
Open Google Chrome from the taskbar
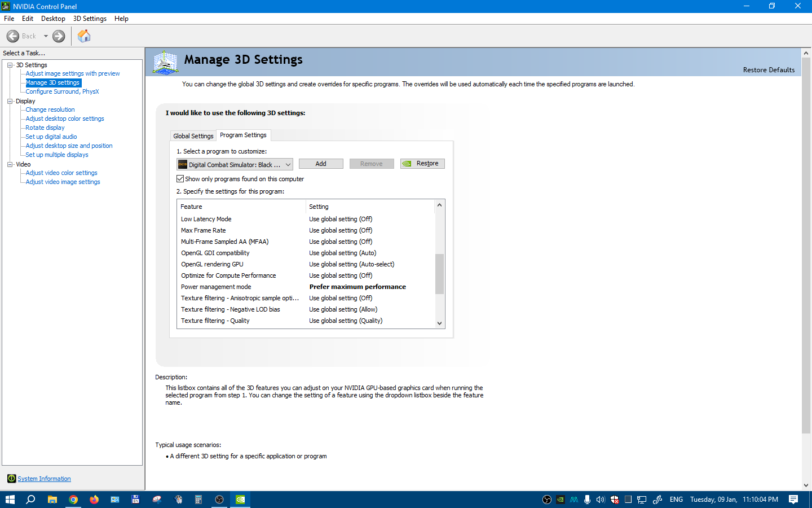coord(73,500)
